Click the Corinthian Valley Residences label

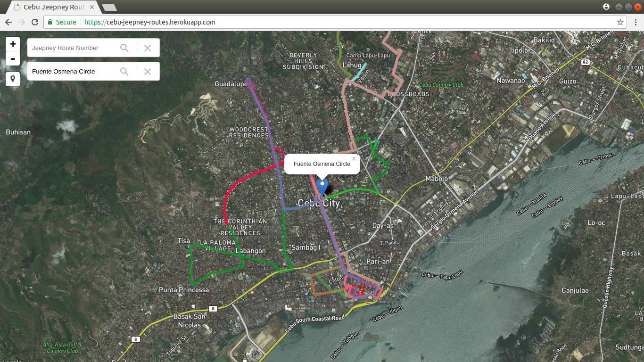pyautogui.click(x=240, y=227)
